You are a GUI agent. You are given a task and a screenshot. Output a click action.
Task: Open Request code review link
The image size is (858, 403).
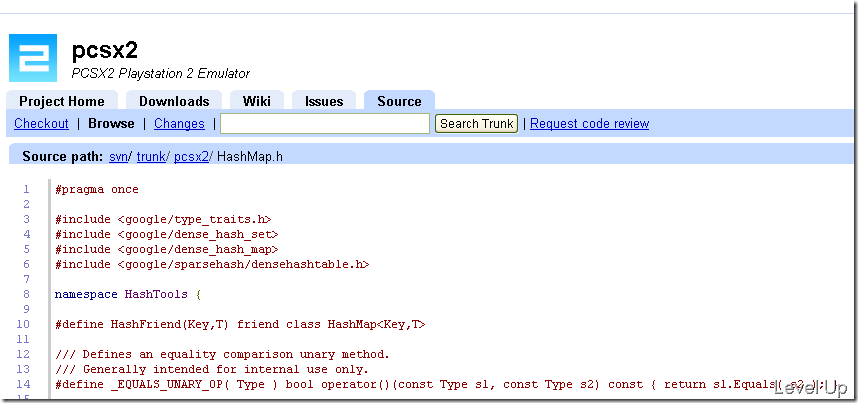tap(589, 124)
